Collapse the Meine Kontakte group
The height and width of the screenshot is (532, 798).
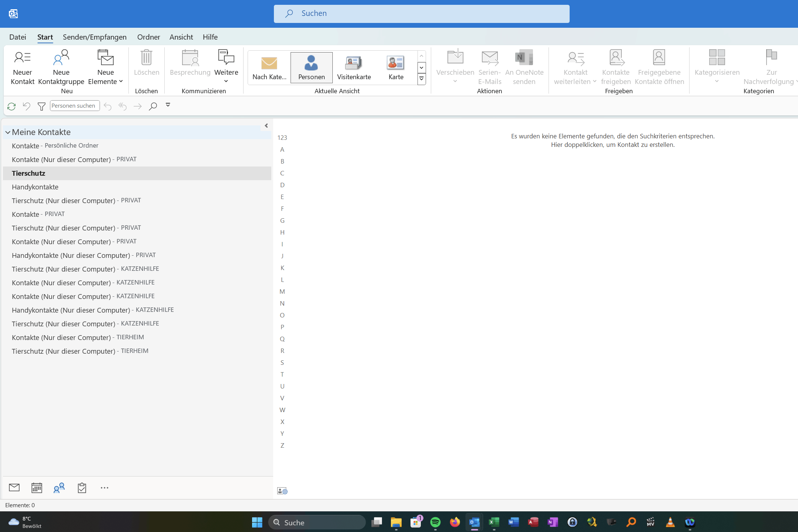point(7,132)
